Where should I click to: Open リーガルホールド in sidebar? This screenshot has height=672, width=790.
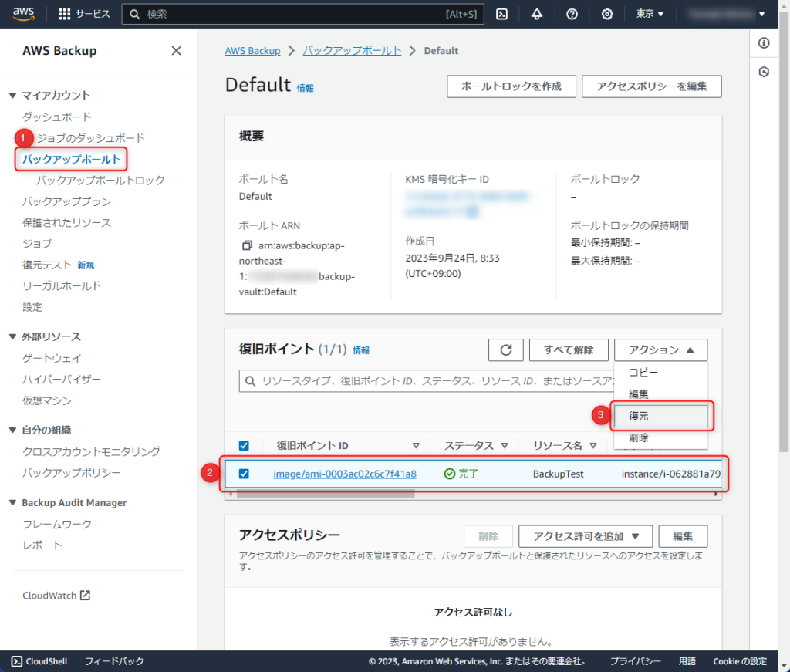pyautogui.click(x=62, y=286)
